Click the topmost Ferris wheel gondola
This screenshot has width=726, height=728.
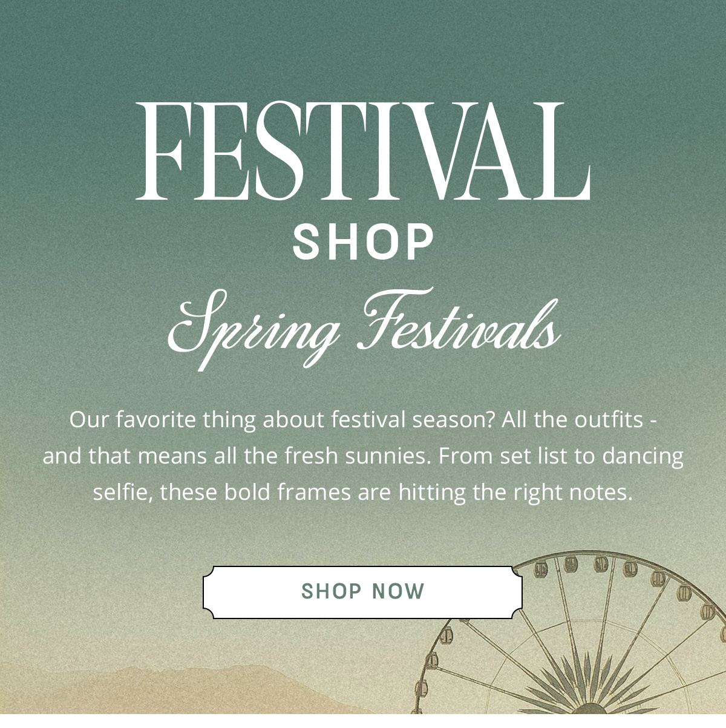tap(601, 564)
